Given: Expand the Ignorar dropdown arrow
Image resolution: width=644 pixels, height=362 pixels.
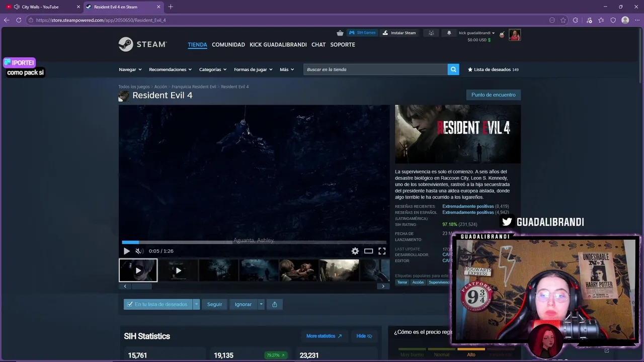Looking at the screenshot, I should [x=261, y=304].
